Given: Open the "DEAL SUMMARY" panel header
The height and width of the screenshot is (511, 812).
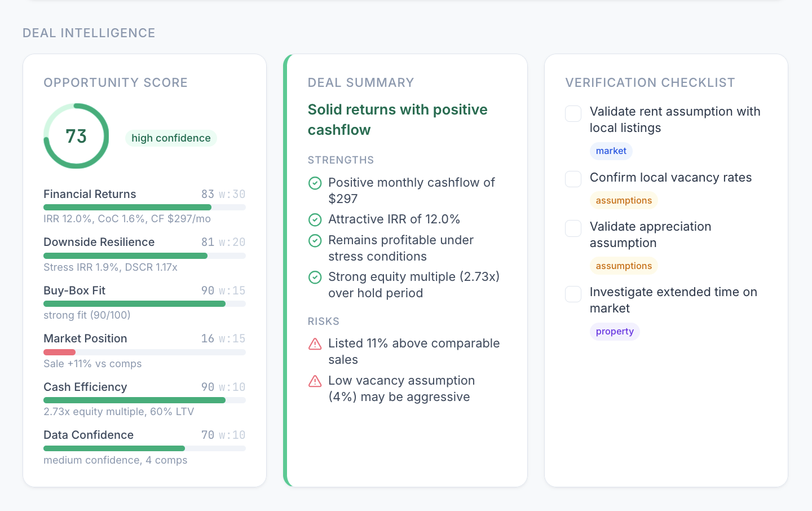Looking at the screenshot, I should coord(360,82).
